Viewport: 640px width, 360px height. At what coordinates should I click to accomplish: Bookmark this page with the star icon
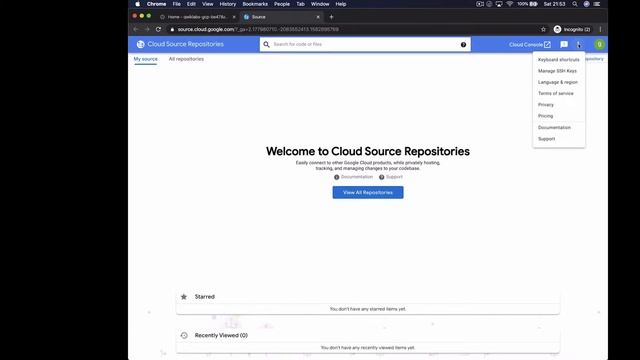(543, 29)
